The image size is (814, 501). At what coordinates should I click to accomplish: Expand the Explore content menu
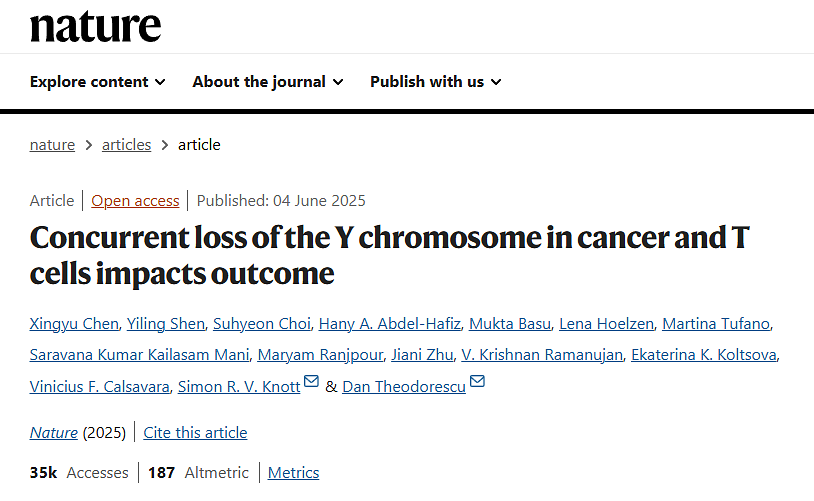pos(97,82)
